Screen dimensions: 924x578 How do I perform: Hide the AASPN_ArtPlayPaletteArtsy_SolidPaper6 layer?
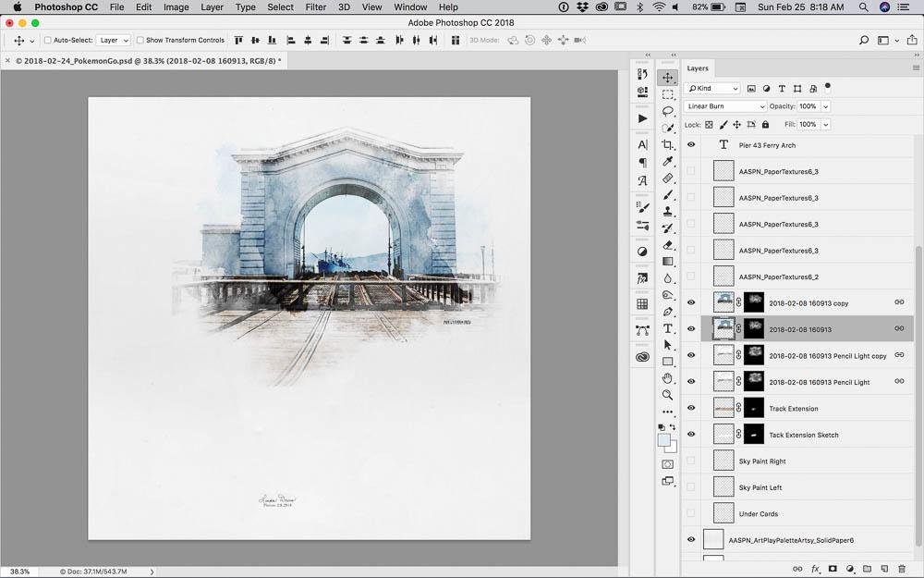pos(690,540)
